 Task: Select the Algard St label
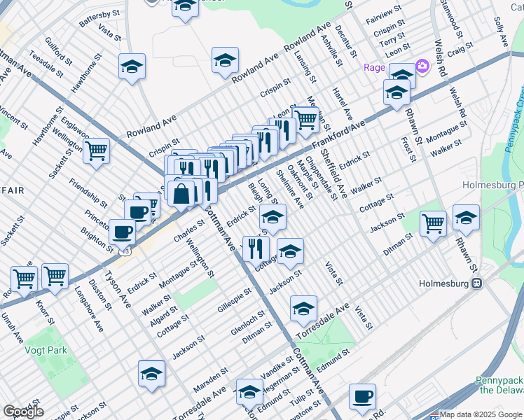pyautogui.click(x=164, y=316)
